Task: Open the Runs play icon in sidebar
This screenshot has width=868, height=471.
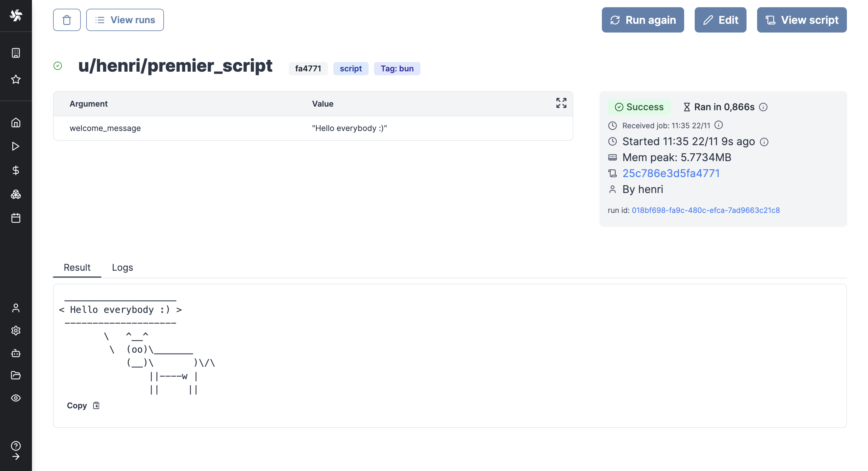Action: tap(16, 146)
